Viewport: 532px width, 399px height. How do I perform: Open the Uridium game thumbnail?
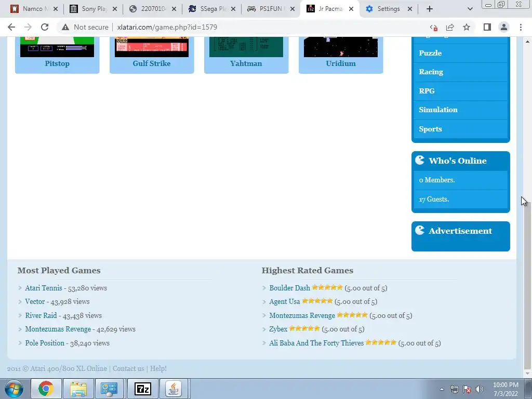[x=341, y=47]
